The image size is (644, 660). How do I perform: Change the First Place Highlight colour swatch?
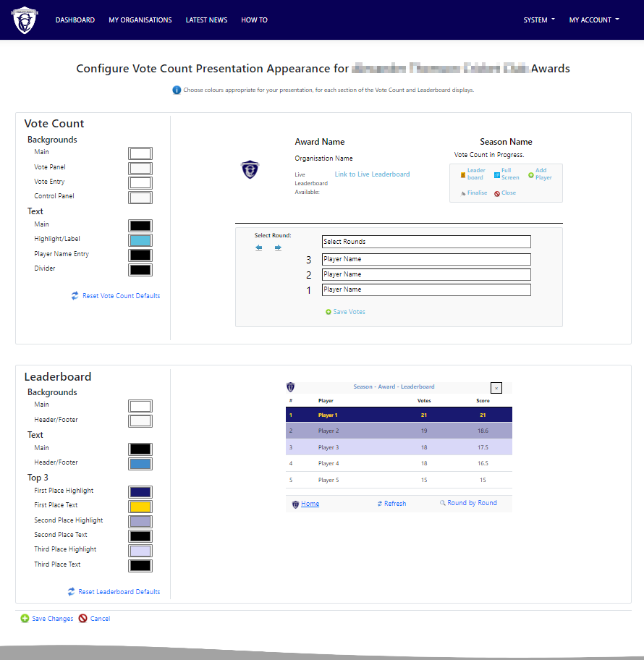click(140, 491)
